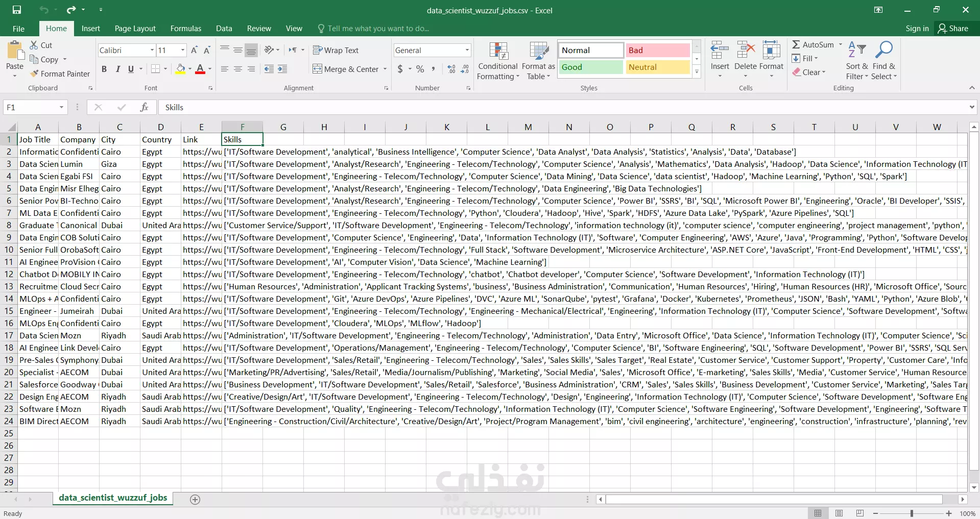Switch to the Data tab

224,29
